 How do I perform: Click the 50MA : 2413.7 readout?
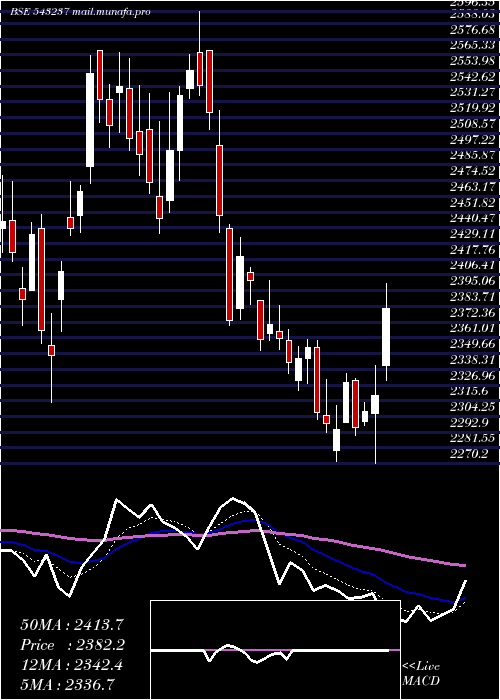[x=72, y=625]
